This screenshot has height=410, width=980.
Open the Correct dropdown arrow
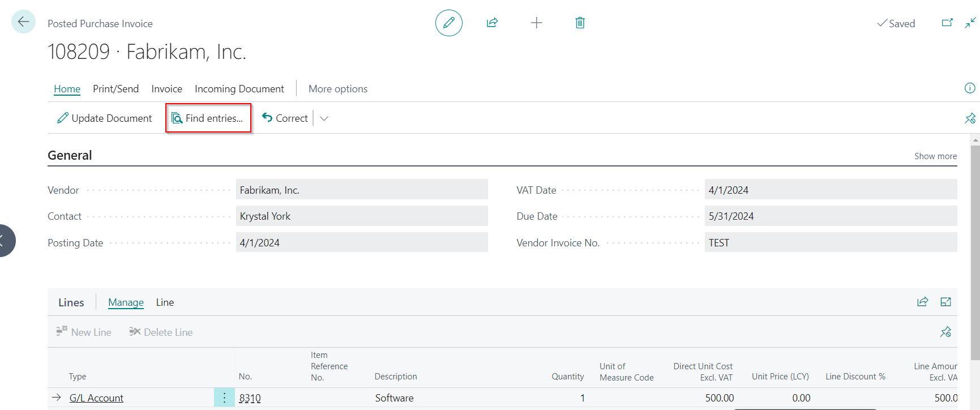click(324, 118)
